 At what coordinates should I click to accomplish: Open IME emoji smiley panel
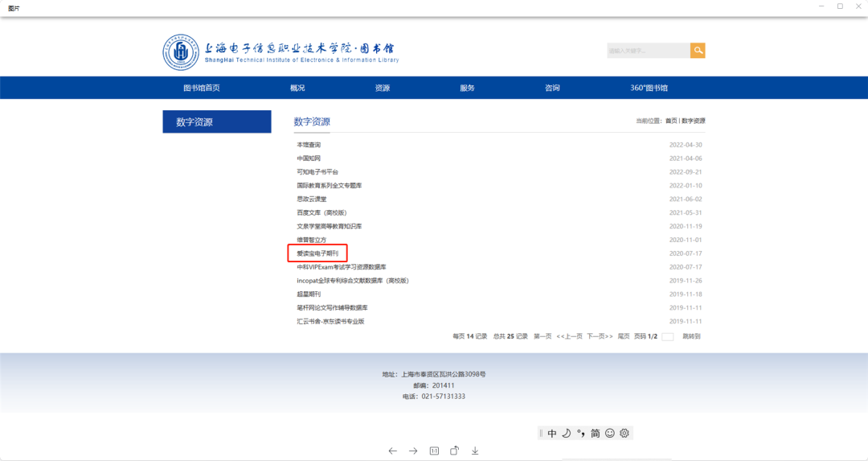[x=609, y=434]
